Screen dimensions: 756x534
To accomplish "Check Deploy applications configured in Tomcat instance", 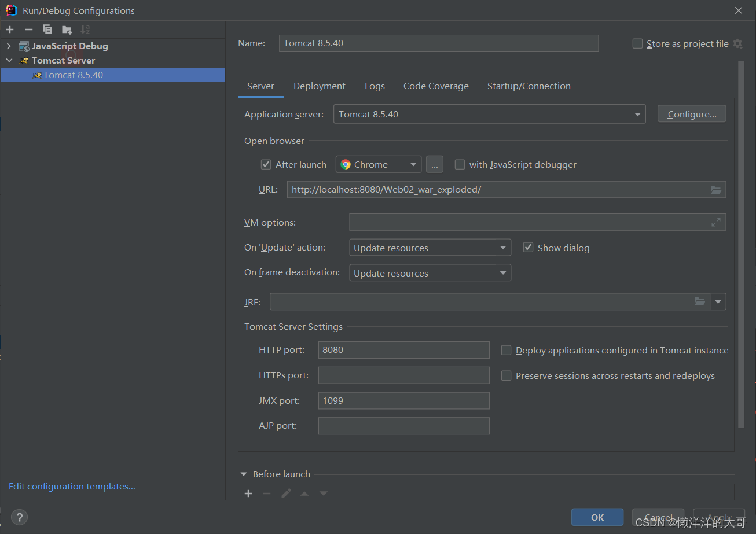I will point(506,350).
